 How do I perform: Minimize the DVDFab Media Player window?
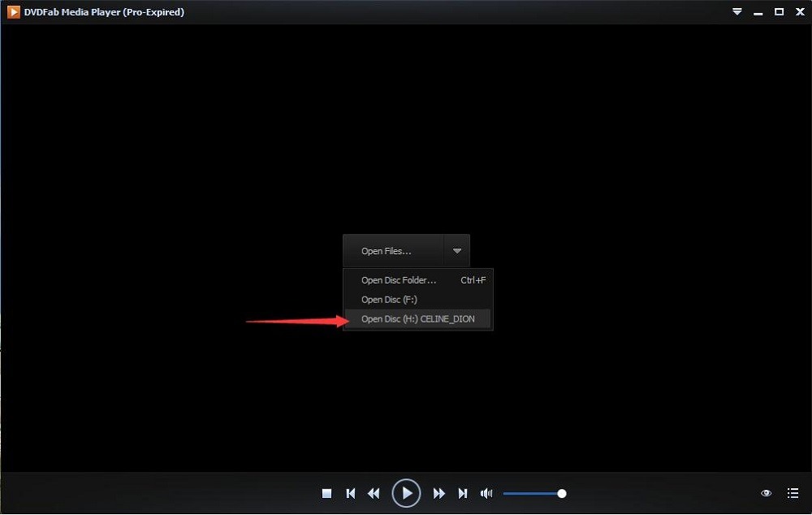pos(758,12)
